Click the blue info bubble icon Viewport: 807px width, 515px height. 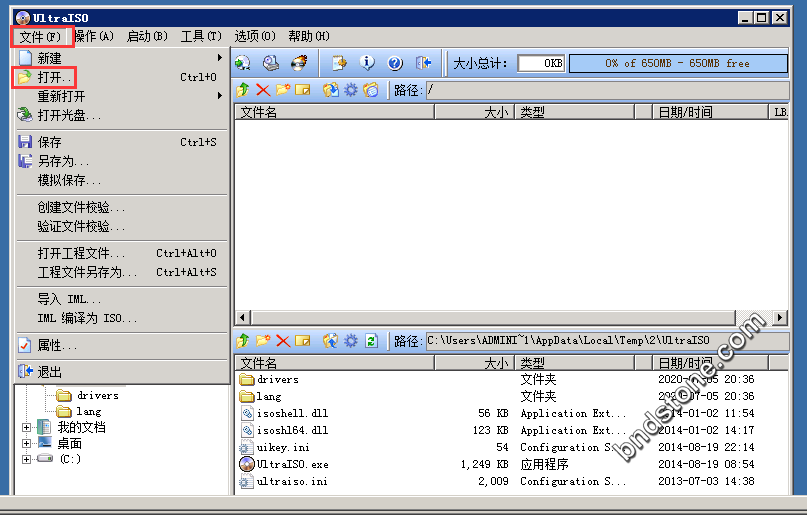click(367, 63)
